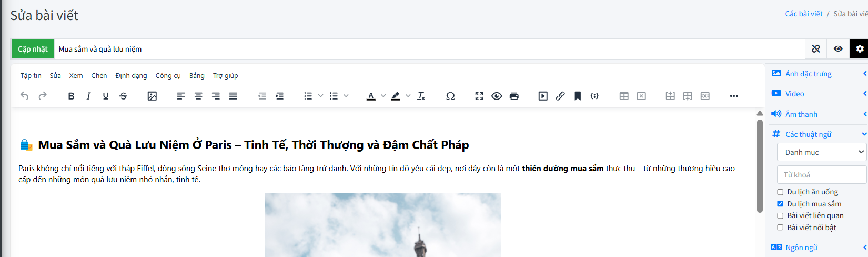Toggle bold formatting
The width and height of the screenshot is (868, 257).
[71, 96]
